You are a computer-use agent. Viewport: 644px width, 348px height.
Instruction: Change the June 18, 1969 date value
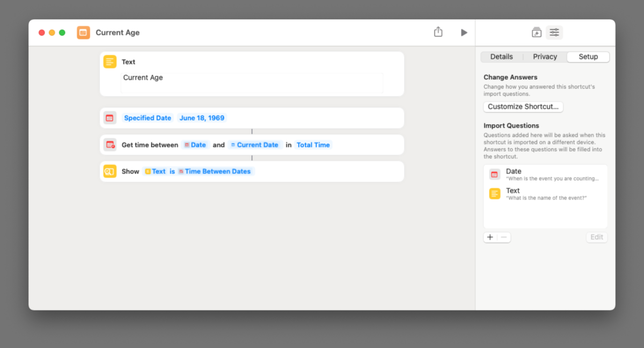202,118
